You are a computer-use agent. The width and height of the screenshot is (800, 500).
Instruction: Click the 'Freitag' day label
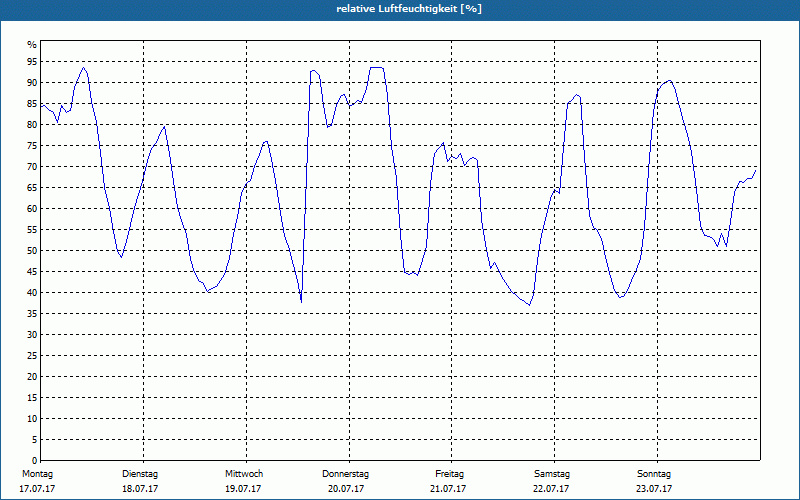pyautogui.click(x=449, y=474)
